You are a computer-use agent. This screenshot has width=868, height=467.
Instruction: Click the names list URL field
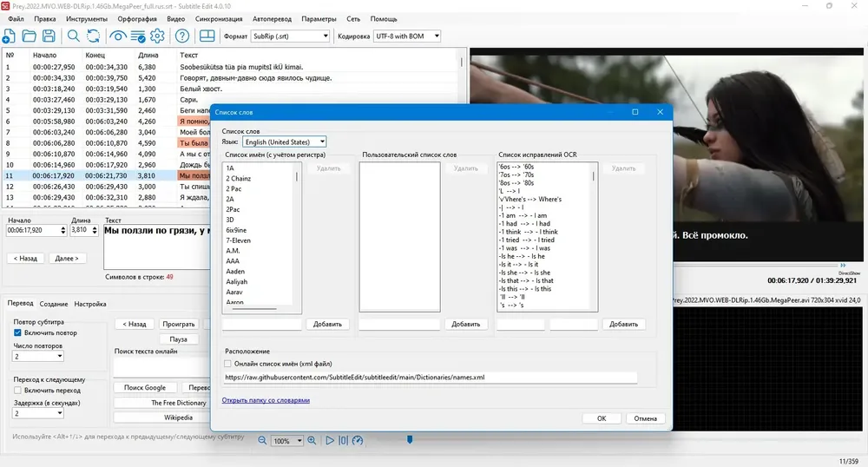(431, 378)
